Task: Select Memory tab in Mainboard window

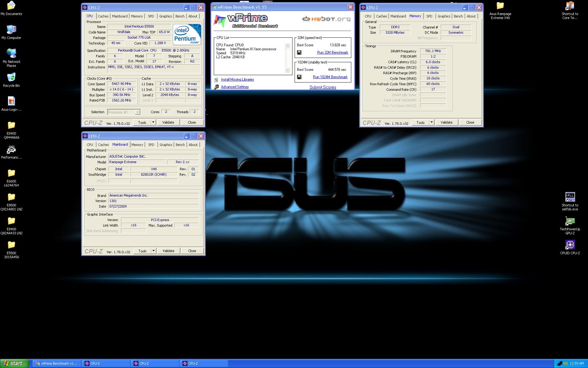Action: [137, 145]
